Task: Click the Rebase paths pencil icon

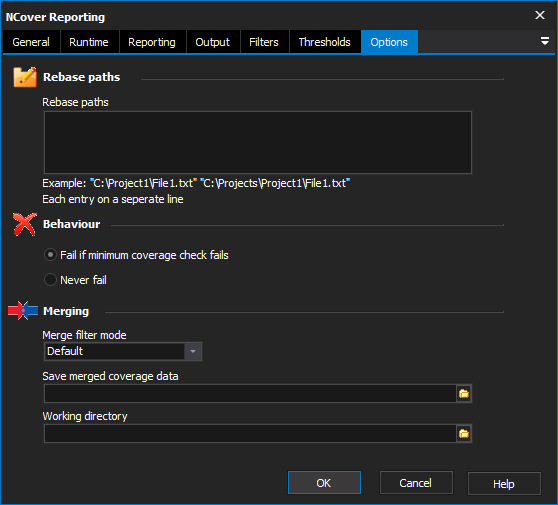Action: pyautogui.click(x=25, y=77)
